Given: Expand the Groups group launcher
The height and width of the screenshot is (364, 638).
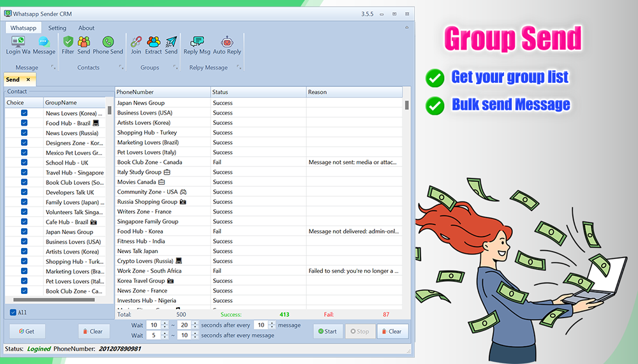Looking at the screenshot, I should pos(175,67).
